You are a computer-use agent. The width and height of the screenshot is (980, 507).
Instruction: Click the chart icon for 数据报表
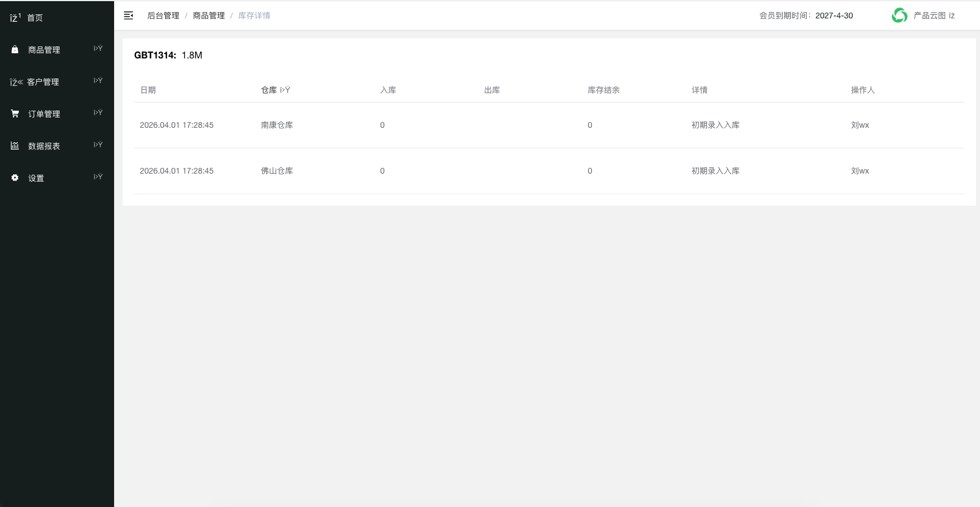click(15, 146)
